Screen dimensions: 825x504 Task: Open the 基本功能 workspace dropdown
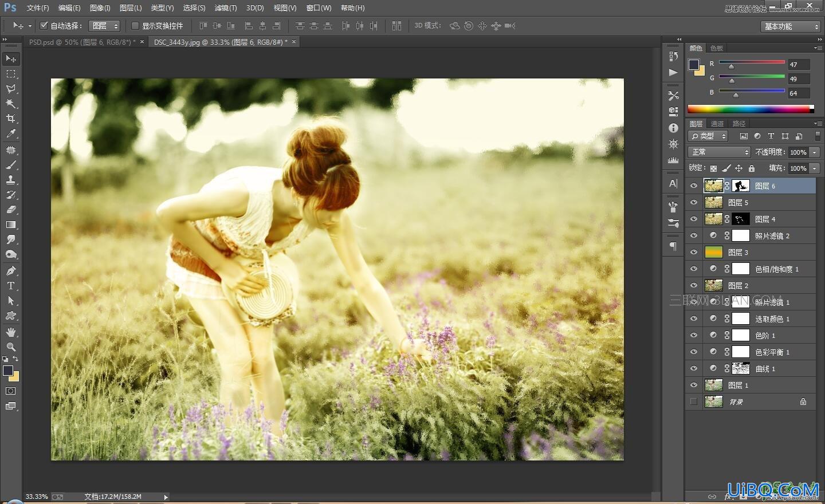pyautogui.click(x=791, y=26)
